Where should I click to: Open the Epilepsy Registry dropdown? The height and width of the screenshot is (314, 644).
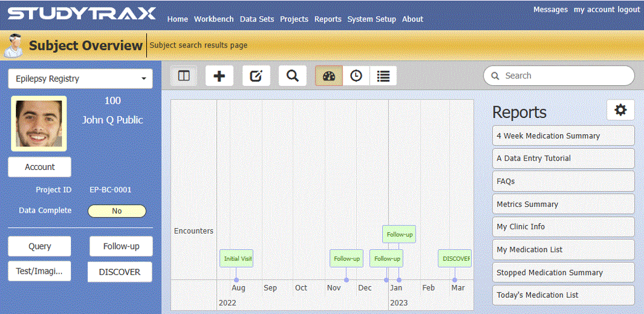[80, 78]
